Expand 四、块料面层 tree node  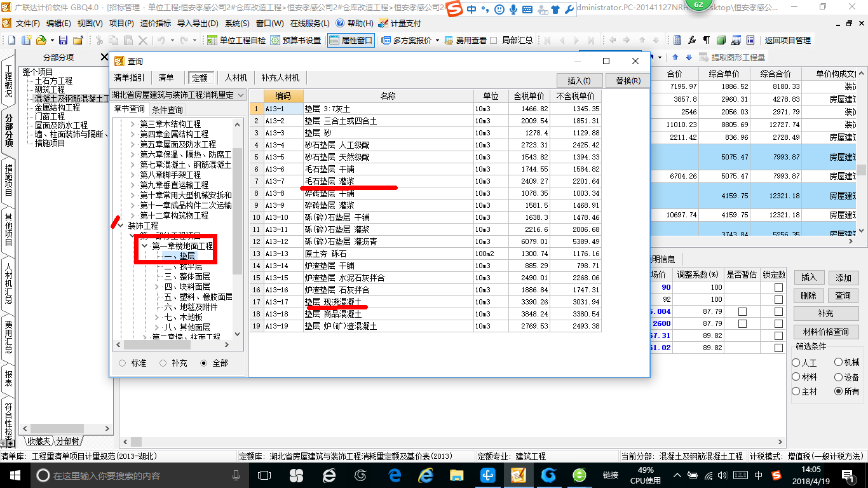(158, 287)
